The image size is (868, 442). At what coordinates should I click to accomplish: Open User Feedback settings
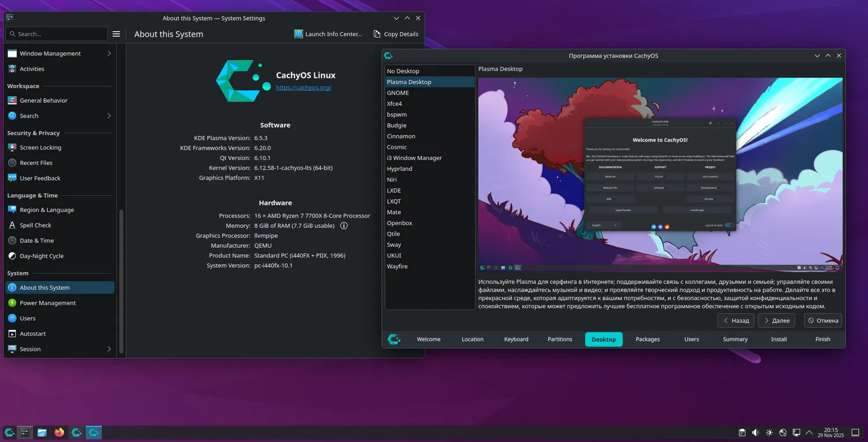point(60,178)
